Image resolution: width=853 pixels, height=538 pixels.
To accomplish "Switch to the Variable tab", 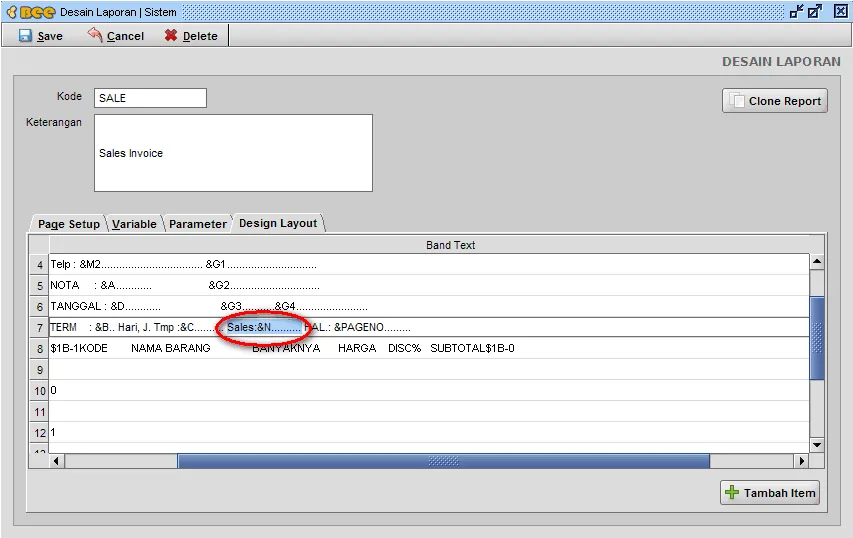I will (134, 224).
